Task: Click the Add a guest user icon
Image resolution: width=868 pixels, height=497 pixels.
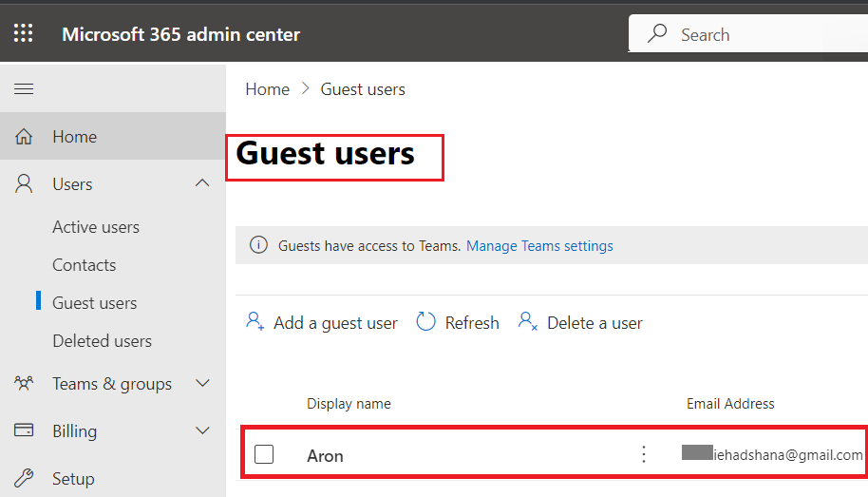Action: pyautogui.click(x=255, y=321)
